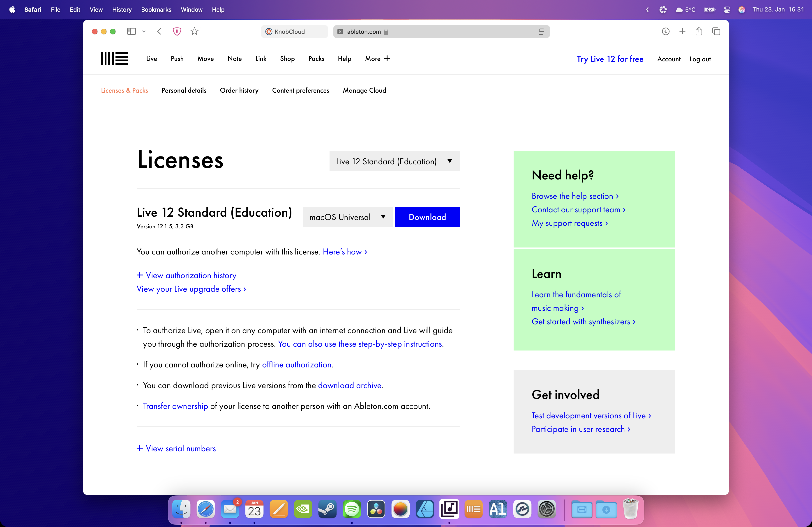The width and height of the screenshot is (812, 527).
Task: Click Download button for Live 12
Action: pos(427,216)
